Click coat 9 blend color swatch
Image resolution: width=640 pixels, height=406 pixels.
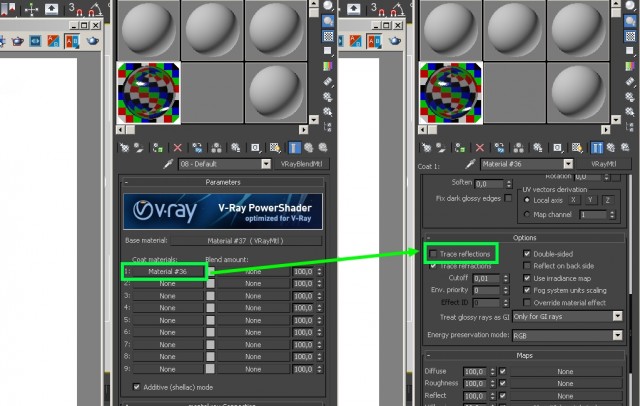pyautogui.click(x=210, y=369)
